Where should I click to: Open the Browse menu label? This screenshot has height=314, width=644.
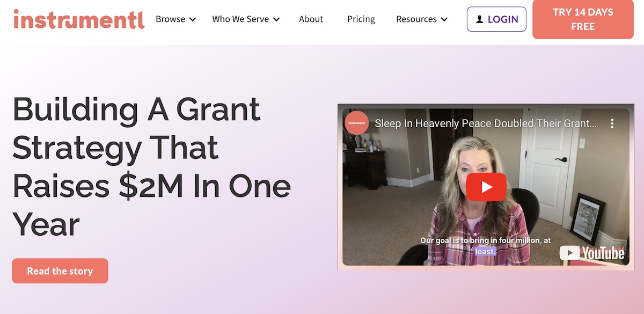coord(170,19)
